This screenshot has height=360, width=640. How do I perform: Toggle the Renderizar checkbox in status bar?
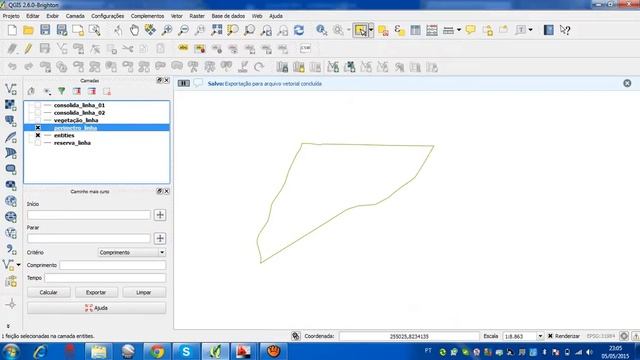click(550, 336)
